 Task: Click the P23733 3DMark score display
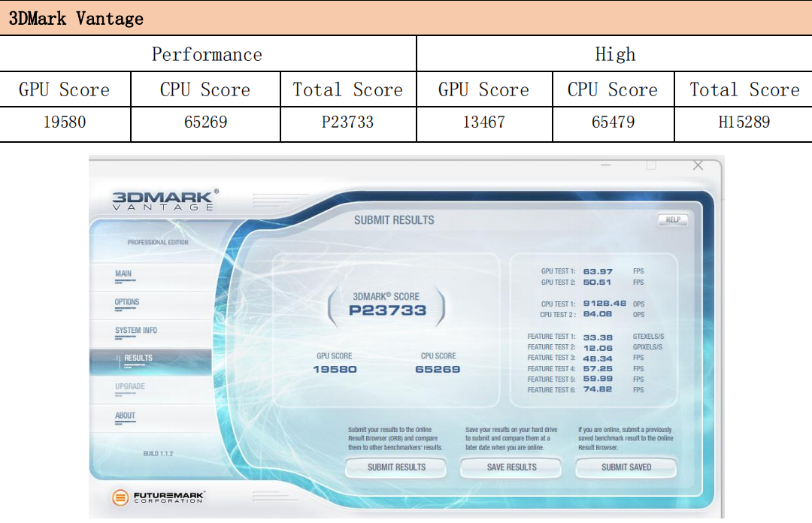387,310
